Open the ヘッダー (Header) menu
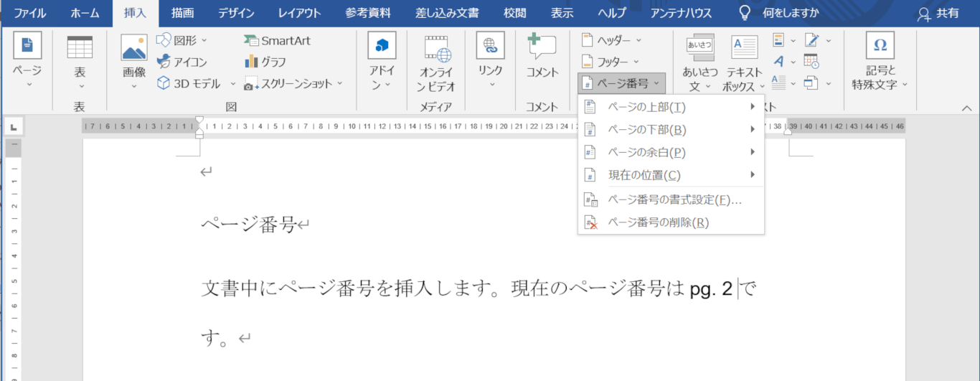The width and height of the screenshot is (980, 381). (611, 40)
